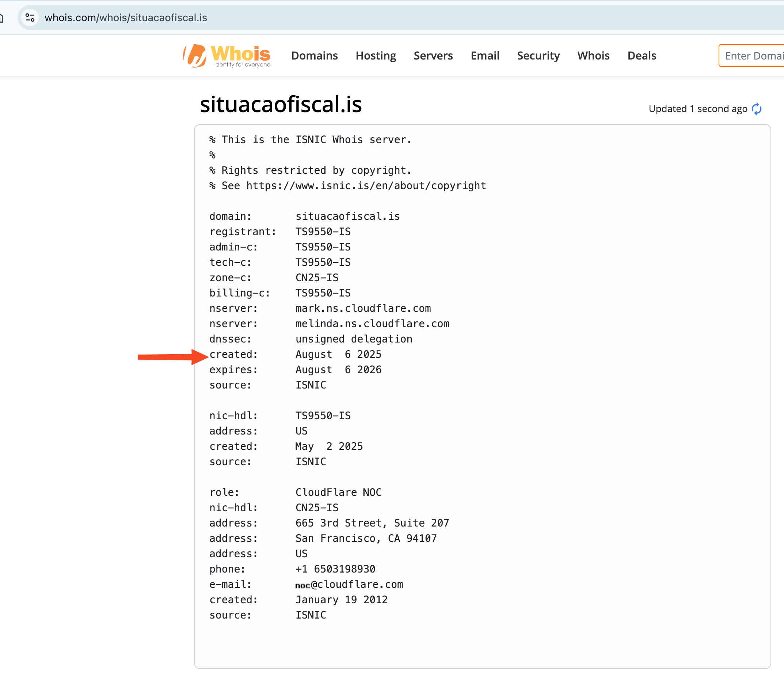Open the Email menu
The width and height of the screenshot is (784, 685).
(484, 56)
